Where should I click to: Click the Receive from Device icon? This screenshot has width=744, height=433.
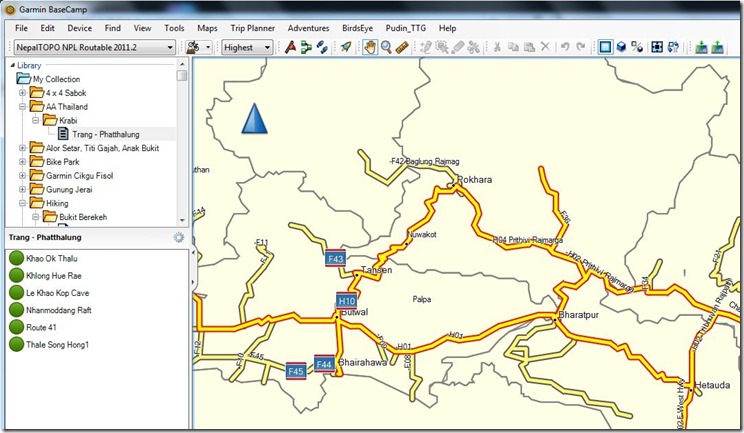[x=717, y=47]
